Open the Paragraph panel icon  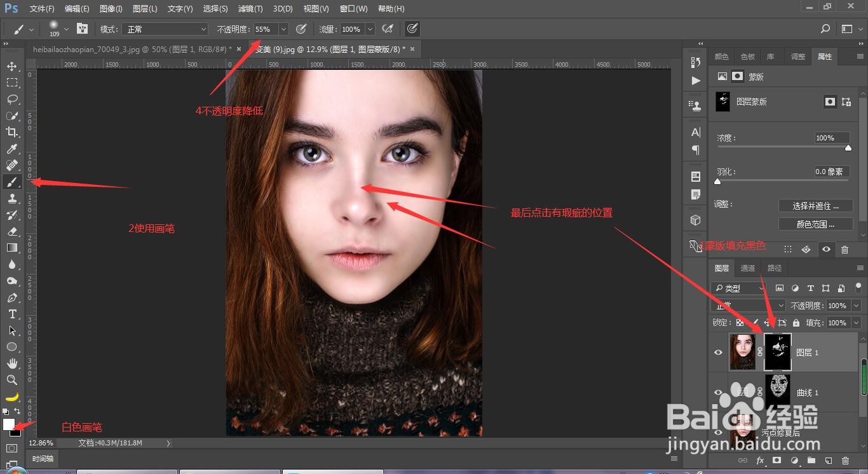click(696, 150)
